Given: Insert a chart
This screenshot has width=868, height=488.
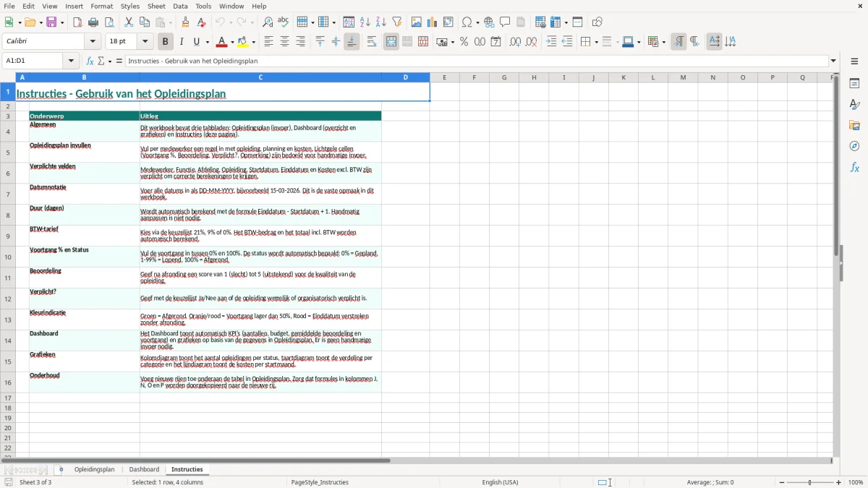Looking at the screenshot, I should tap(433, 22).
